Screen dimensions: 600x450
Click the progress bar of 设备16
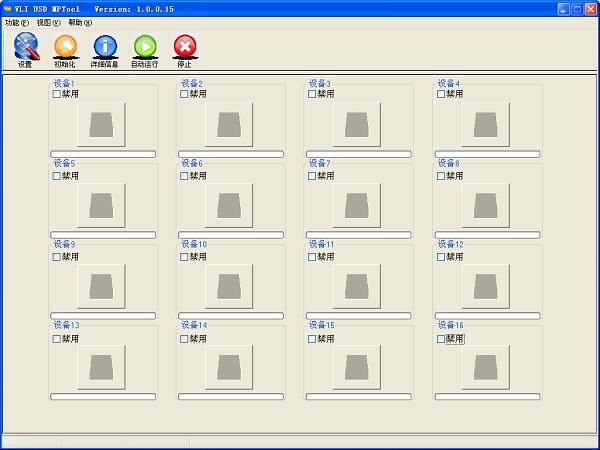click(488, 397)
